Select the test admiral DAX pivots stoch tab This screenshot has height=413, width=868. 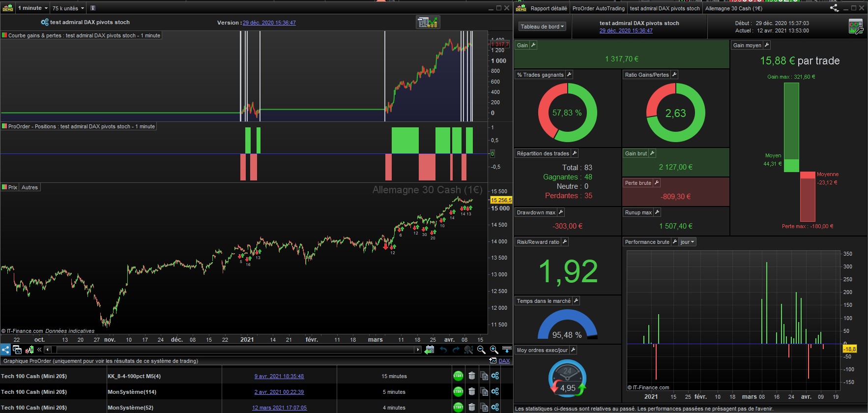point(665,8)
